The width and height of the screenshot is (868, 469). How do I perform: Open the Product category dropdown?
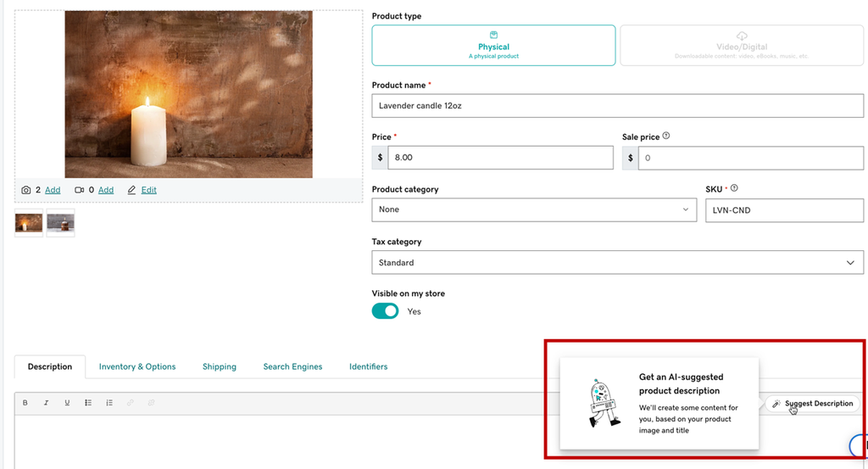pos(534,209)
